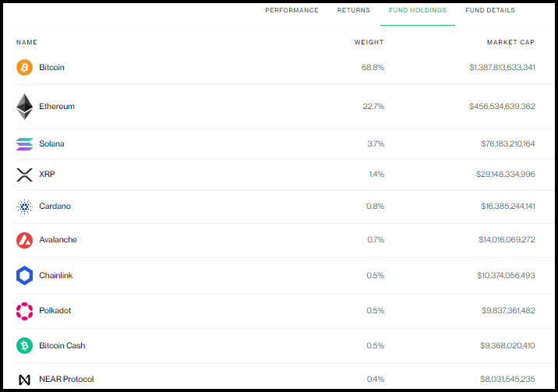Click the Solana name link

[51, 144]
